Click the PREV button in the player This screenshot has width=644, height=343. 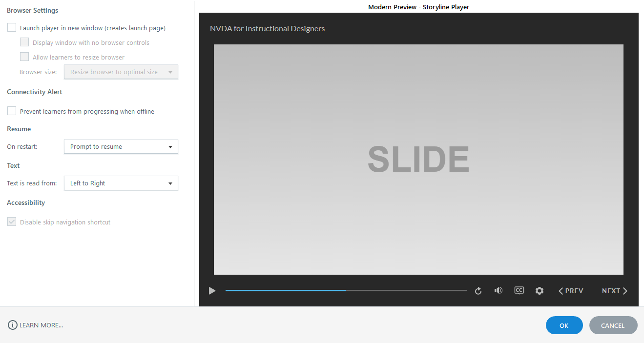point(571,291)
